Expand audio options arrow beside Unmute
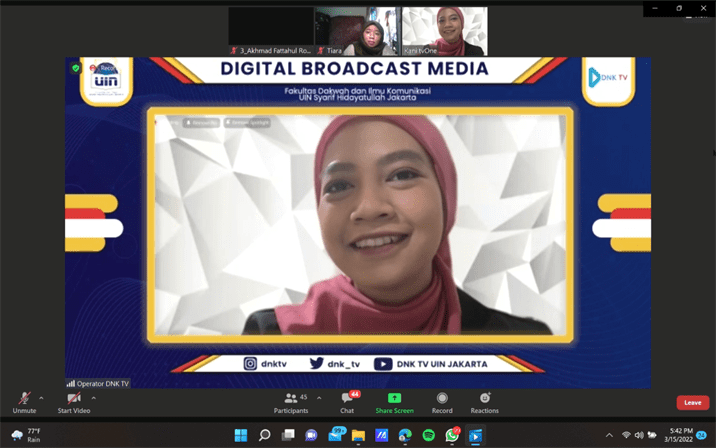The width and height of the screenshot is (716, 448). pyautogui.click(x=41, y=398)
